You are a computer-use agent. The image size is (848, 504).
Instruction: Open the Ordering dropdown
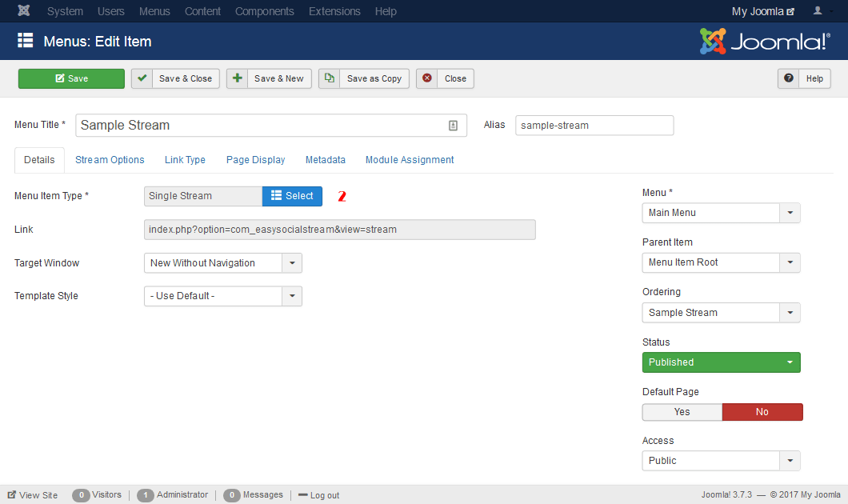[721, 313]
